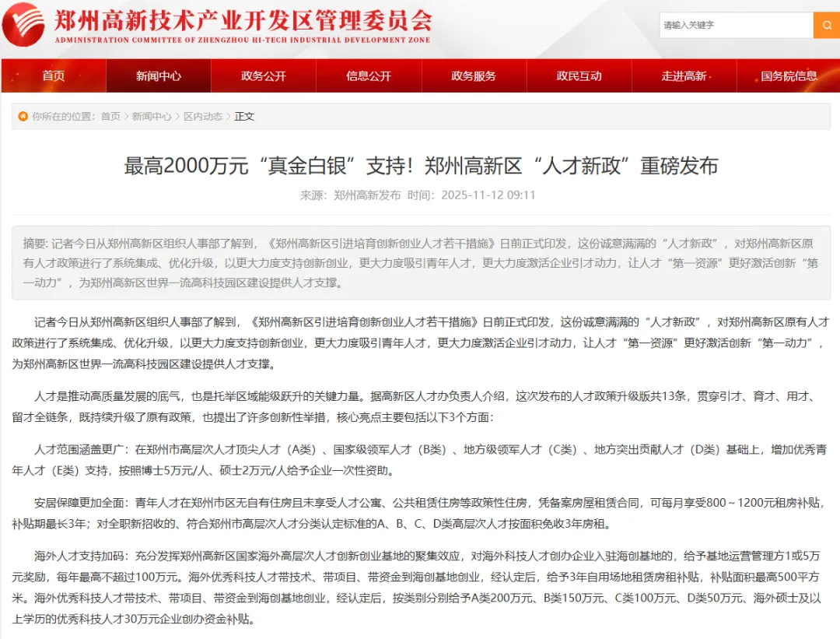The width and height of the screenshot is (840, 639).
Task: Click the paragraph starting 安居保障更加全面
Action: pyautogui.click(x=421, y=513)
